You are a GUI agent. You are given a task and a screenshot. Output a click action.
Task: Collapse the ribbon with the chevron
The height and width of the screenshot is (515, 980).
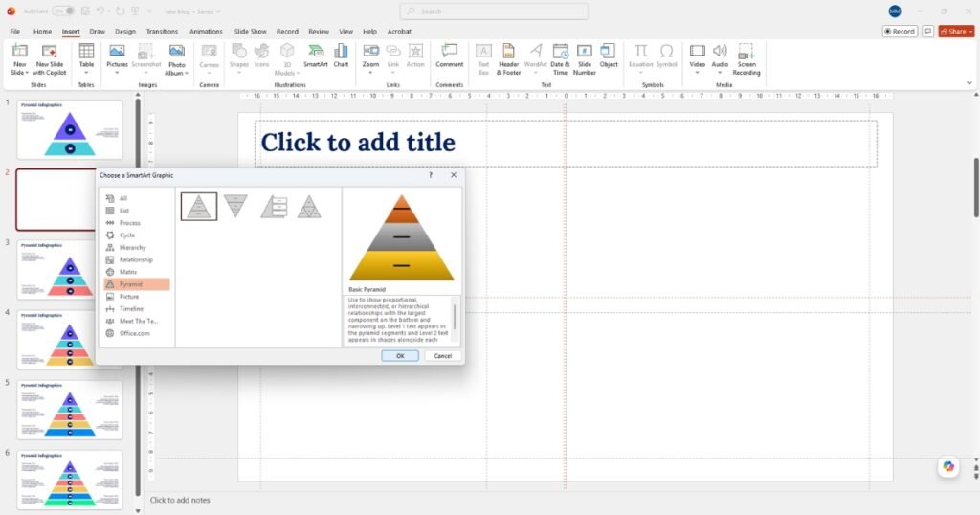point(969,82)
